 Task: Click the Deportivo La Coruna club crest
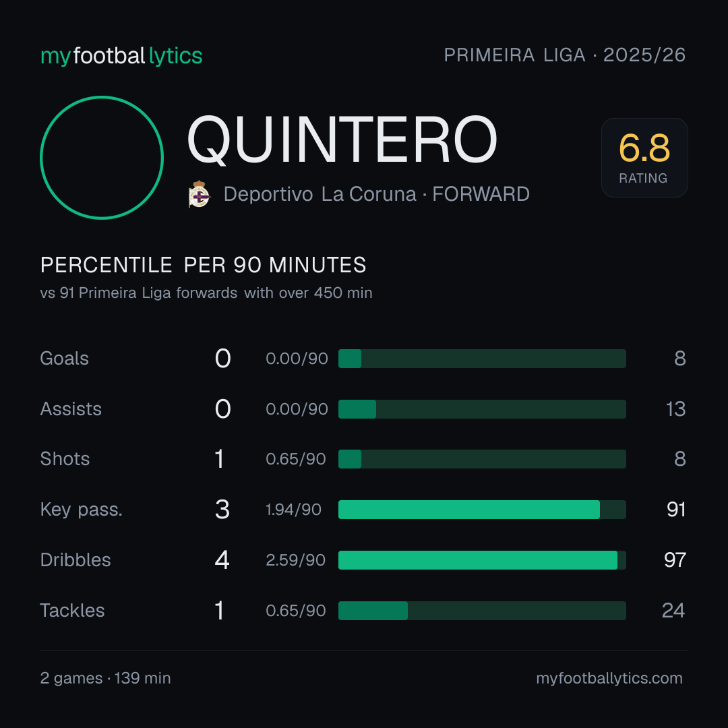pyautogui.click(x=200, y=194)
